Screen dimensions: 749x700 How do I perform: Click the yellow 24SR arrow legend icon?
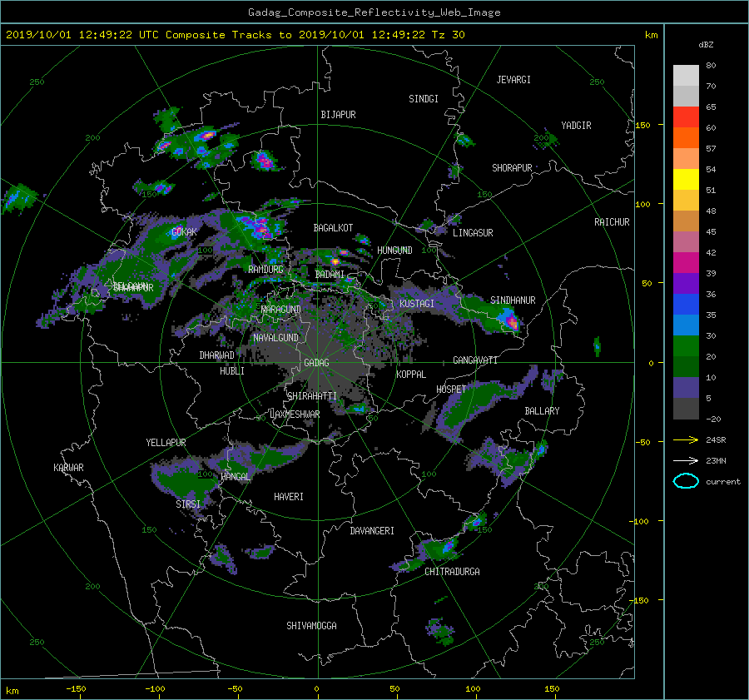tap(686, 439)
